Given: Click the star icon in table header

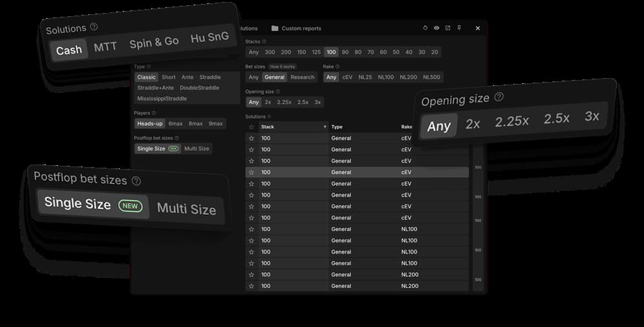Looking at the screenshot, I should [251, 126].
